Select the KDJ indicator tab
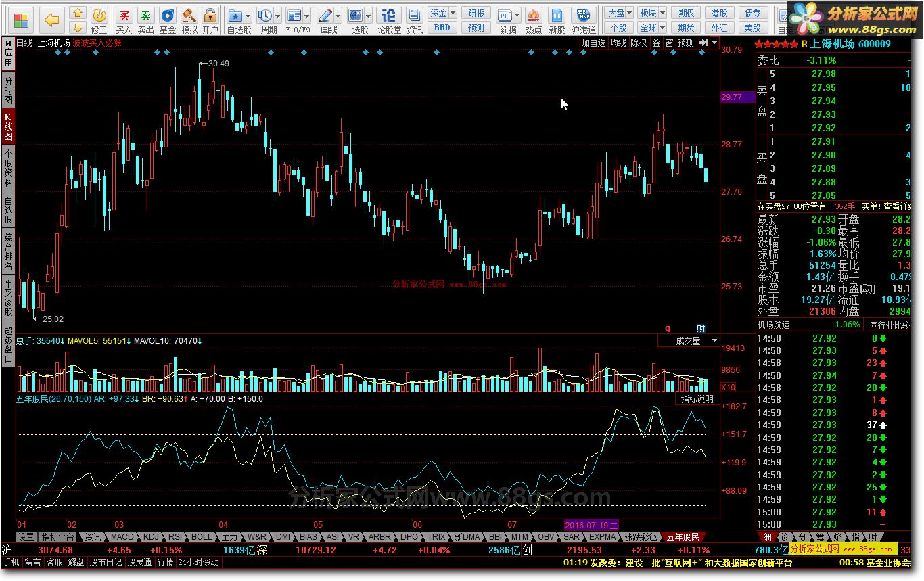924x581 pixels. coord(152,537)
